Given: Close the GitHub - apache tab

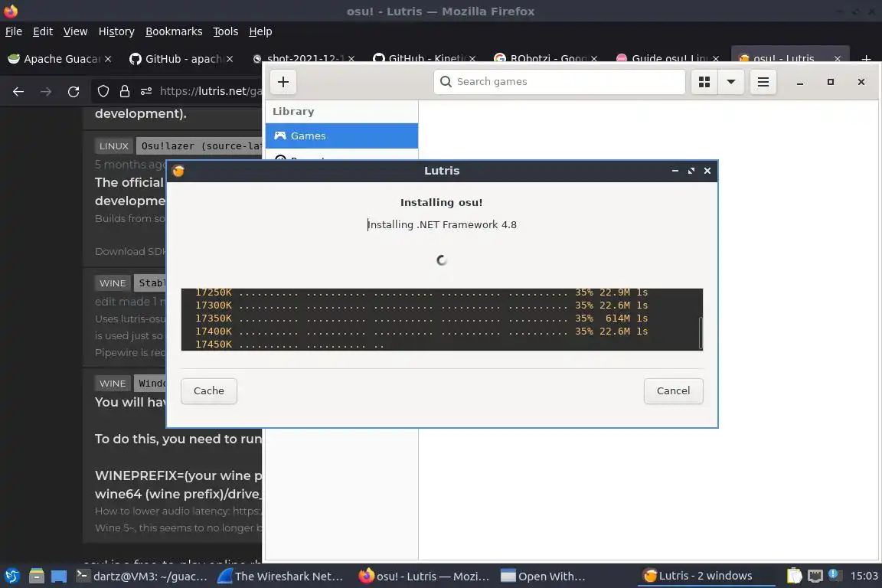Looking at the screenshot, I should pos(230,58).
